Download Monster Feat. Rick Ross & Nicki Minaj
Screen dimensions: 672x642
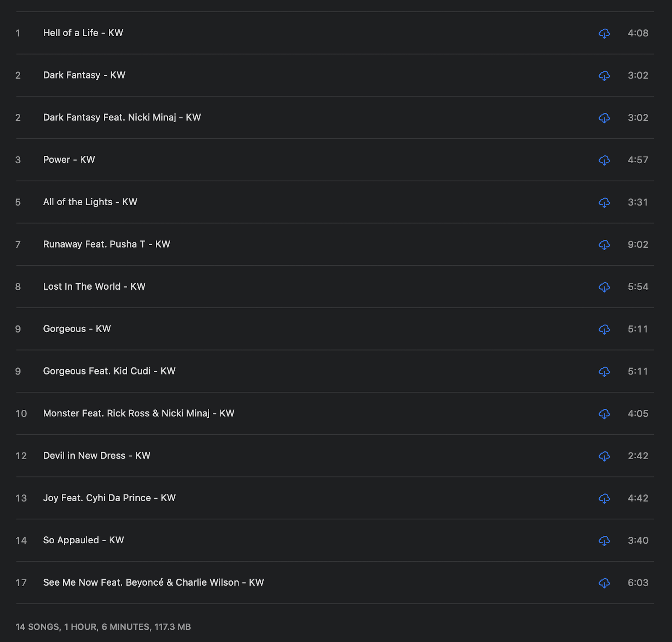click(x=604, y=414)
